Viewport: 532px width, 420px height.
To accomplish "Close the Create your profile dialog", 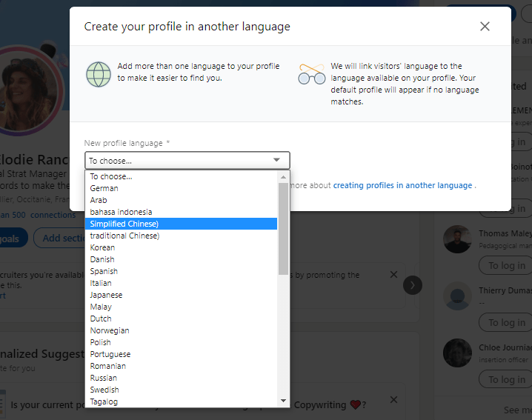I will (485, 26).
